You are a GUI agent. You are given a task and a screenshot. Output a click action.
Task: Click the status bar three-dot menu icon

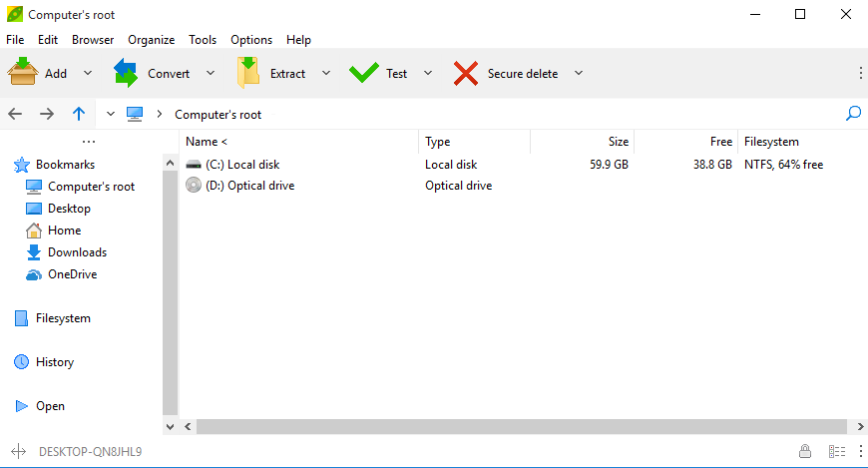pyautogui.click(x=860, y=451)
